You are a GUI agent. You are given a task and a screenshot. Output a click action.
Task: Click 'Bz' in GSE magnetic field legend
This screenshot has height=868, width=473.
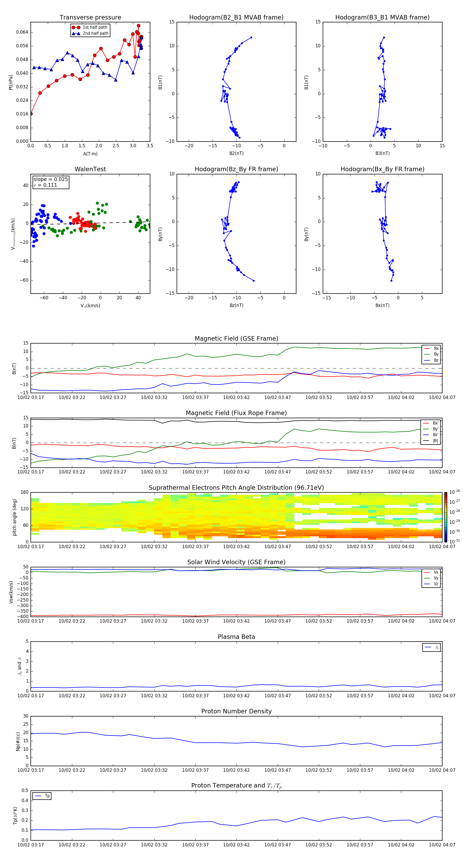coord(431,360)
